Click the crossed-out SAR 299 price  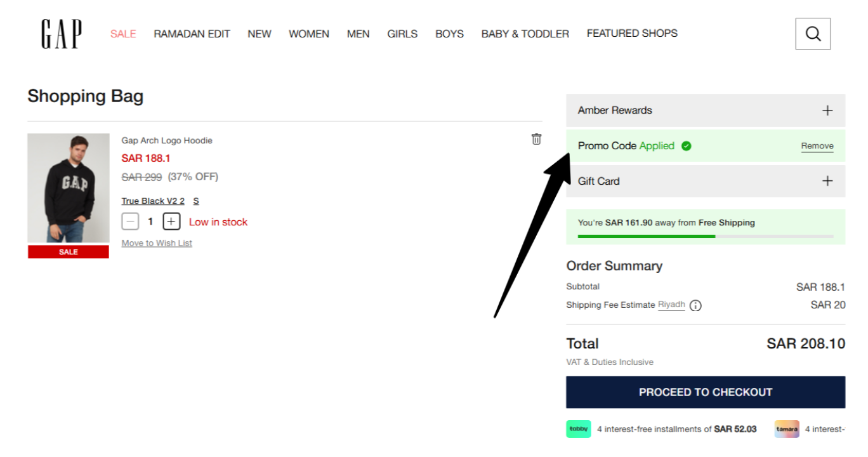pos(141,176)
